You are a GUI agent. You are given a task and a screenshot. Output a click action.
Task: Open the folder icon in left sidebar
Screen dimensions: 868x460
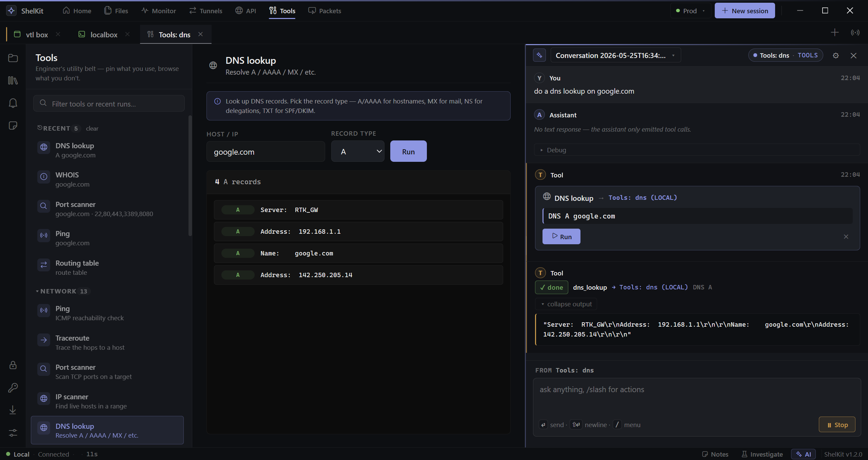13,58
